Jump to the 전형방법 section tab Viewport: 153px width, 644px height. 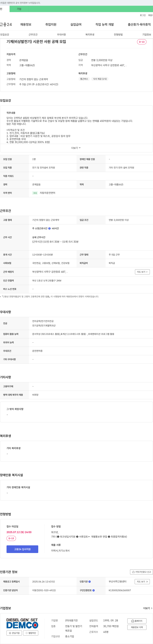[118, 35]
